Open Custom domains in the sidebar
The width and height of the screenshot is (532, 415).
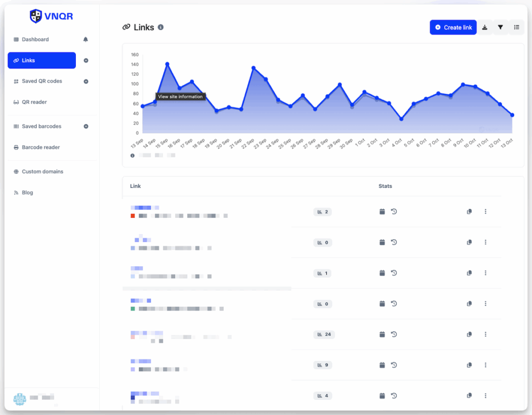point(42,172)
